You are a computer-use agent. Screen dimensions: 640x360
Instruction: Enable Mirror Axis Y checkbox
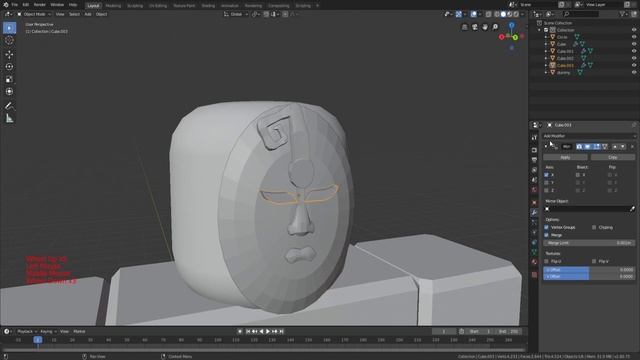pos(547,182)
